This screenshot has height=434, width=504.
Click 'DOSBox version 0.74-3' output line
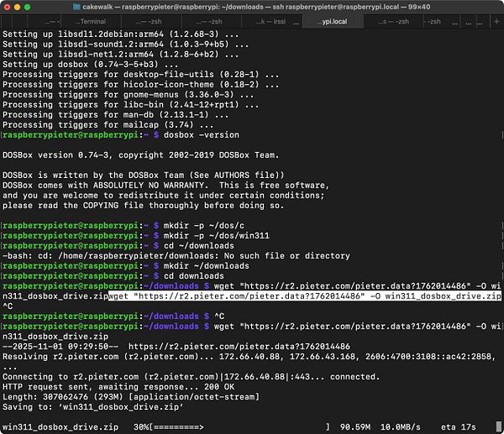(x=140, y=155)
